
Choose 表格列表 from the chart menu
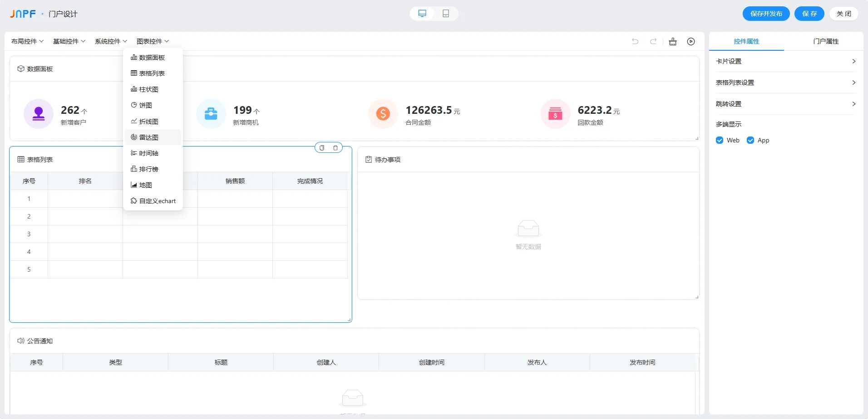153,73
